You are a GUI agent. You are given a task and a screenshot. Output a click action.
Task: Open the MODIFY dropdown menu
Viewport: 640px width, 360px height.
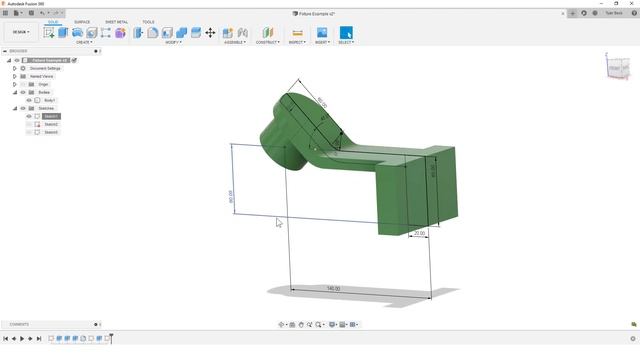point(173,42)
